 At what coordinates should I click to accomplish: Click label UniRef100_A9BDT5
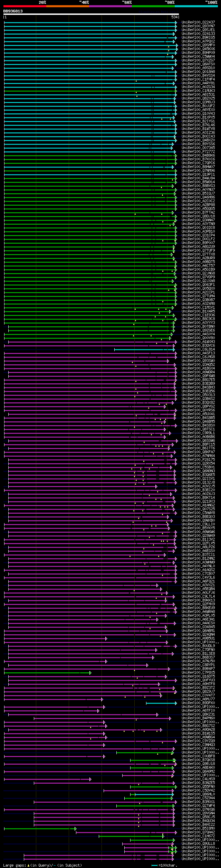coord(198,262)
